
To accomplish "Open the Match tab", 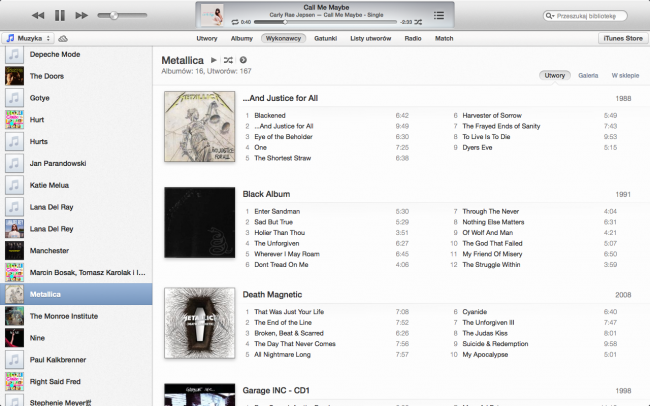I will [444, 38].
